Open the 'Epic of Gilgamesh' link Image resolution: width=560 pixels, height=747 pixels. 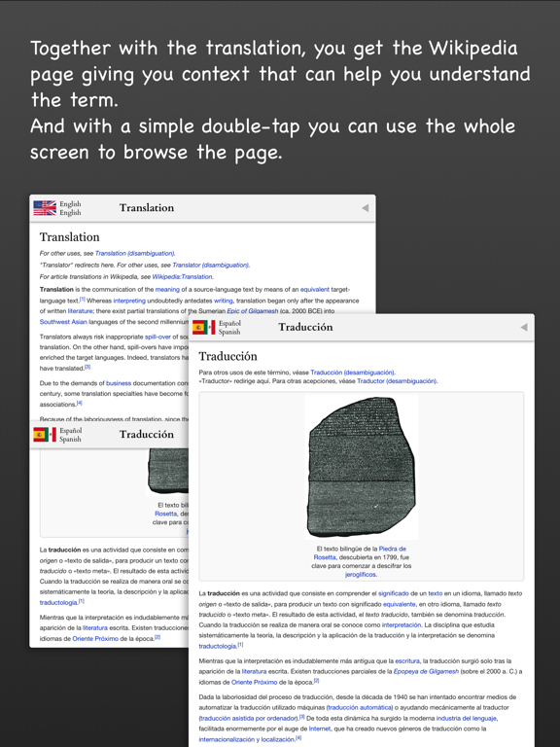(x=253, y=311)
